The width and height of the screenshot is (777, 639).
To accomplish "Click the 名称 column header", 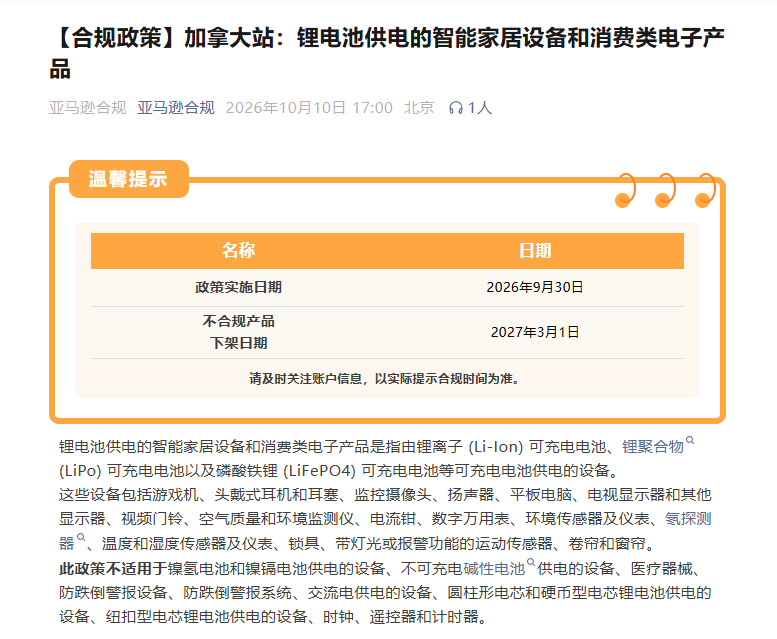I will tap(238, 250).
